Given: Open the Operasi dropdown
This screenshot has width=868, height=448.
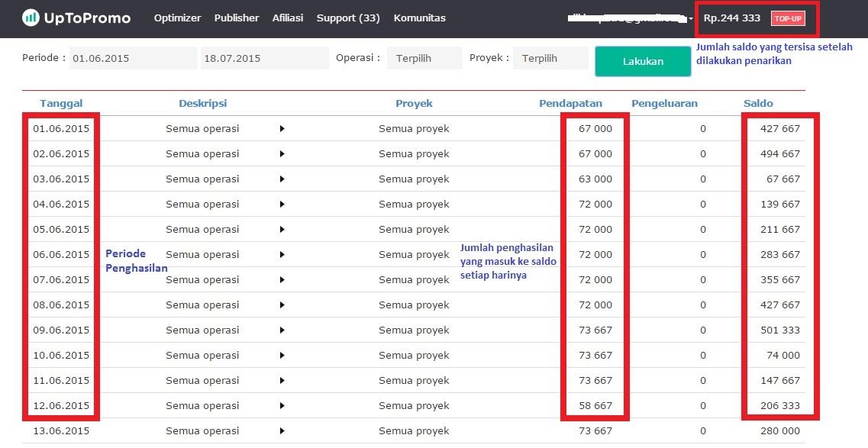Looking at the screenshot, I should click(424, 59).
